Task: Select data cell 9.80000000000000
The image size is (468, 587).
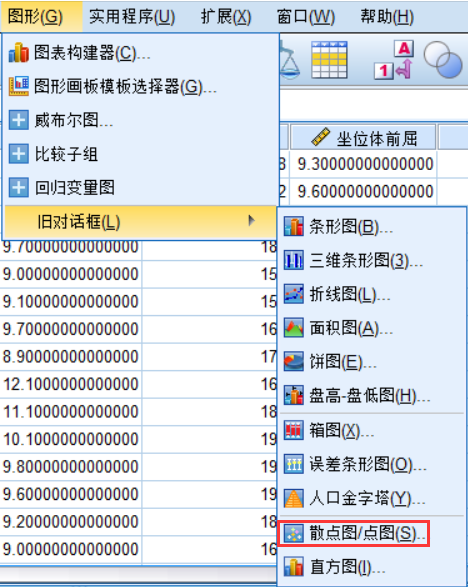Action: [x=71, y=467]
